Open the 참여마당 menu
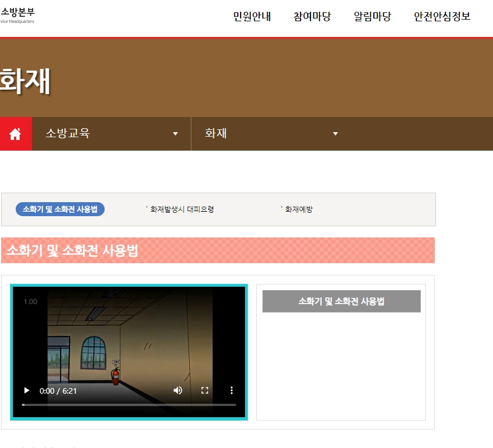The width and height of the screenshot is (493, 448). (x=312, y=17)
